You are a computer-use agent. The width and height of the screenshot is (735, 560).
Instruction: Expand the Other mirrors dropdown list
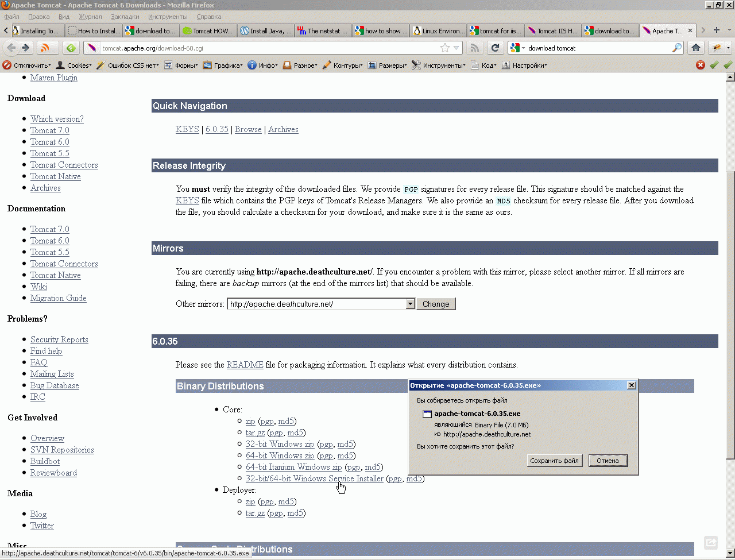point(410,304)
